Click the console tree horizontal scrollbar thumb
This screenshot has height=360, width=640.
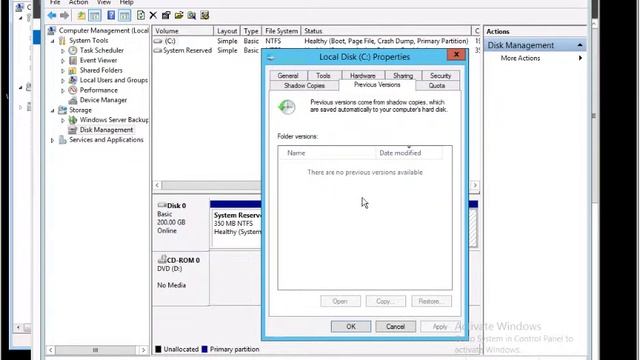(x=96, y=350)
